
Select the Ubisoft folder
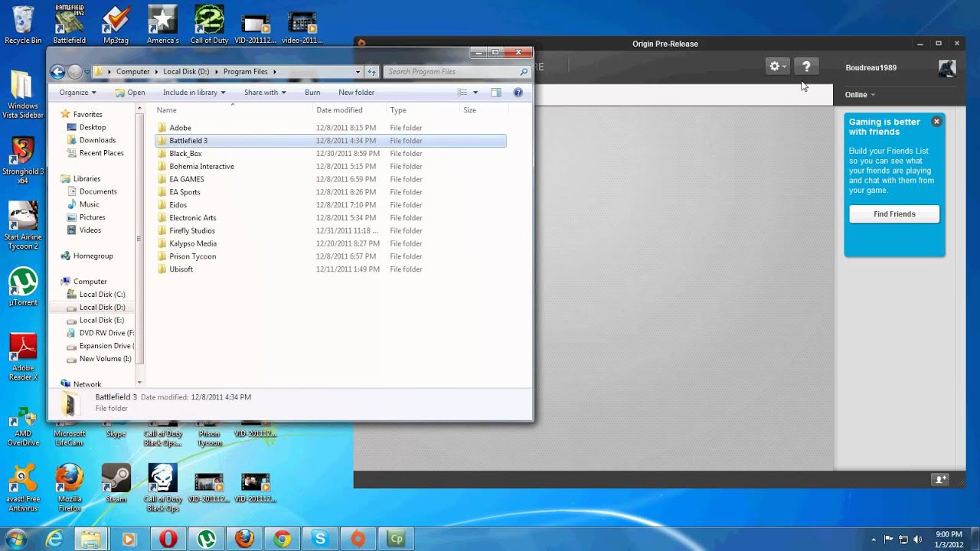point(181,269)
